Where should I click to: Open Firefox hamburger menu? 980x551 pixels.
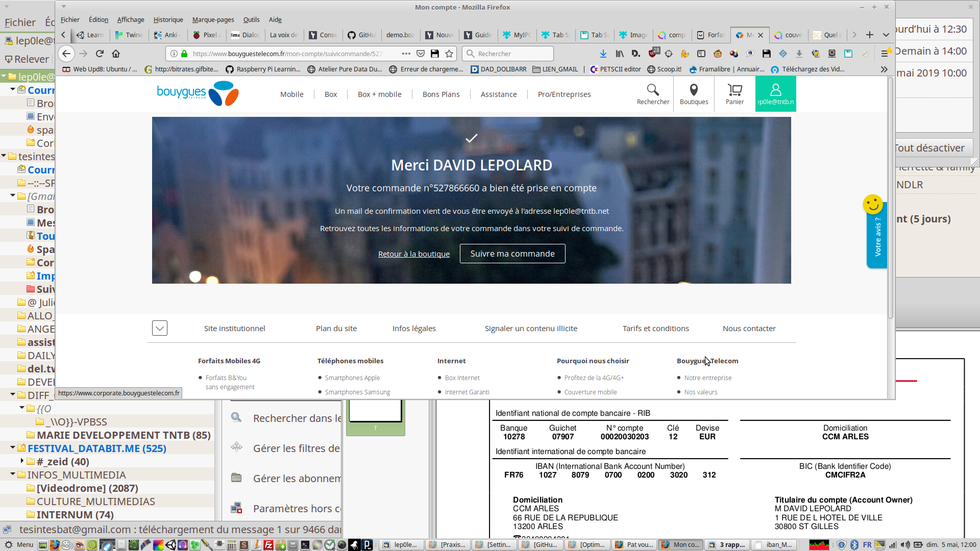(x=885, y=54)
